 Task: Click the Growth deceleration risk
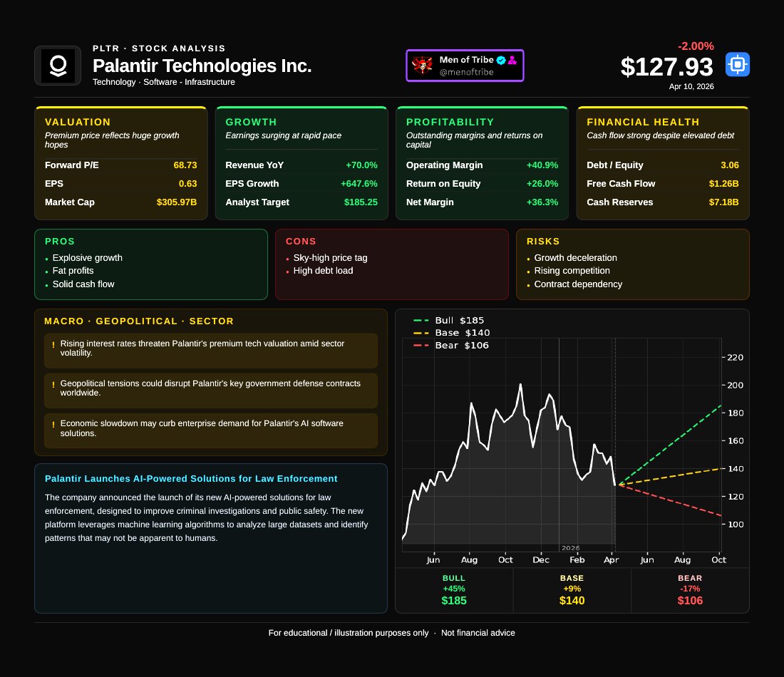(x=575, y=257)
